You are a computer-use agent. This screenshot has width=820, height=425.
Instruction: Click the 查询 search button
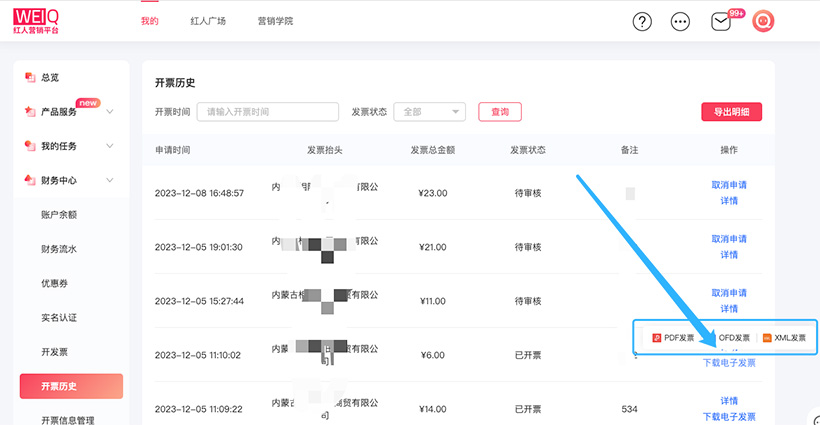point(500,112)
